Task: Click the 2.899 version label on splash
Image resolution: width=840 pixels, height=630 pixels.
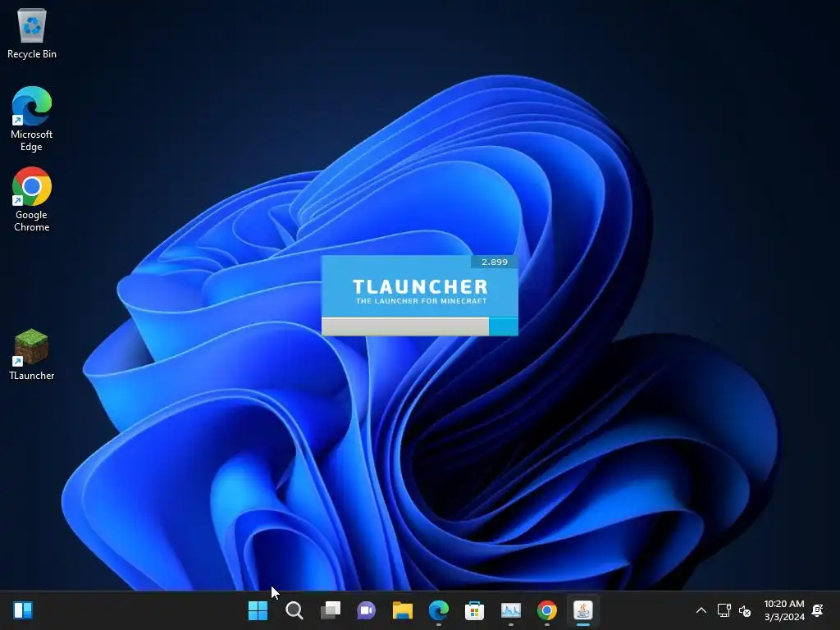Action: (x=494, y=262)
